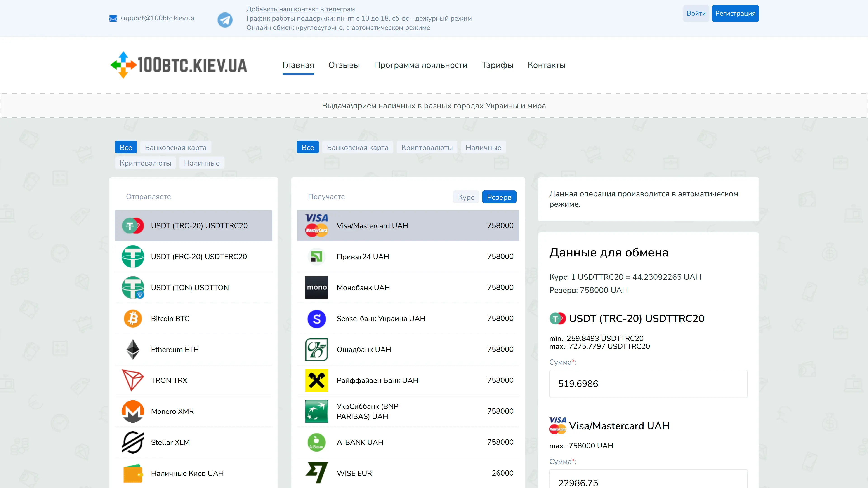Viewport: 868px width, 488px height.
Task: Select USDT (TON) Tether icon
Action: pyautogui.click(x=133, y=288)
